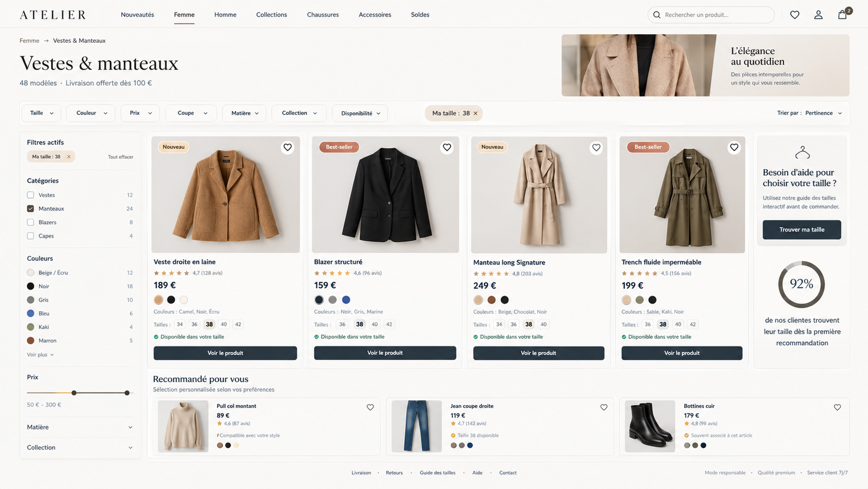Go to the Nouveautés menu
The image size is (868, 489).
coord(137,15)
